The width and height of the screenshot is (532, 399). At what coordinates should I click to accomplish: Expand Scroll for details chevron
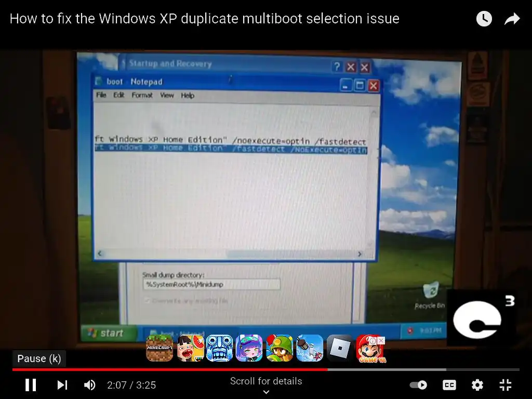click(x=267, y=392)
